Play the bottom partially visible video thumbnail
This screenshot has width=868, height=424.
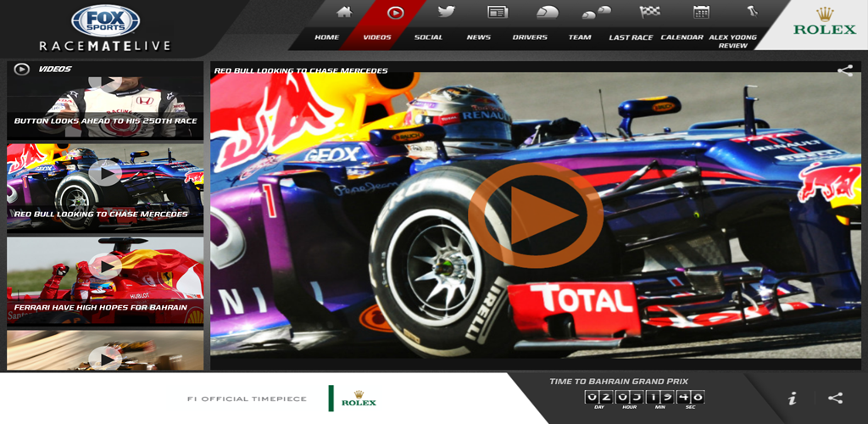(x=105, y=358)
